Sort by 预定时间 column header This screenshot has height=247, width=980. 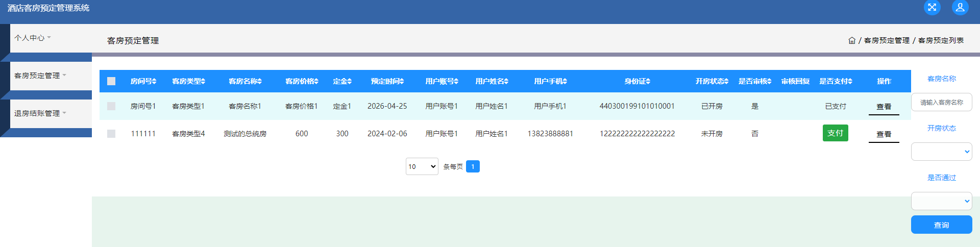point(387,81)
